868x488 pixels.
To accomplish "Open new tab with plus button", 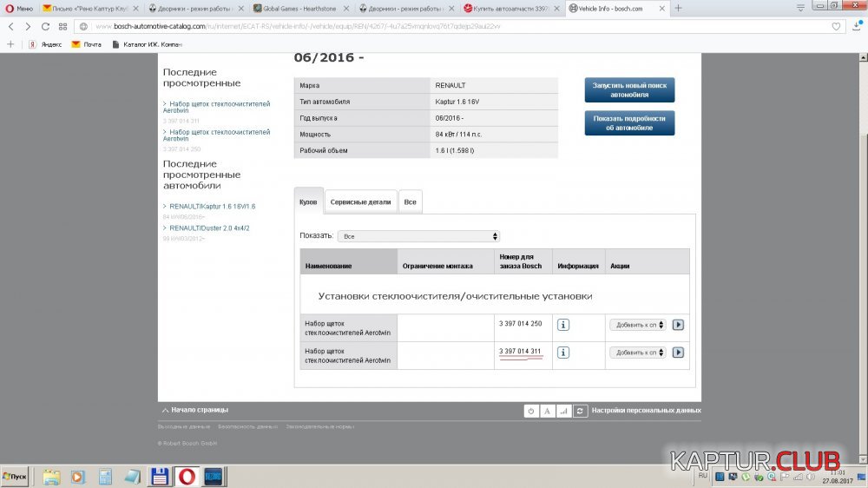I will pos(678,9).
